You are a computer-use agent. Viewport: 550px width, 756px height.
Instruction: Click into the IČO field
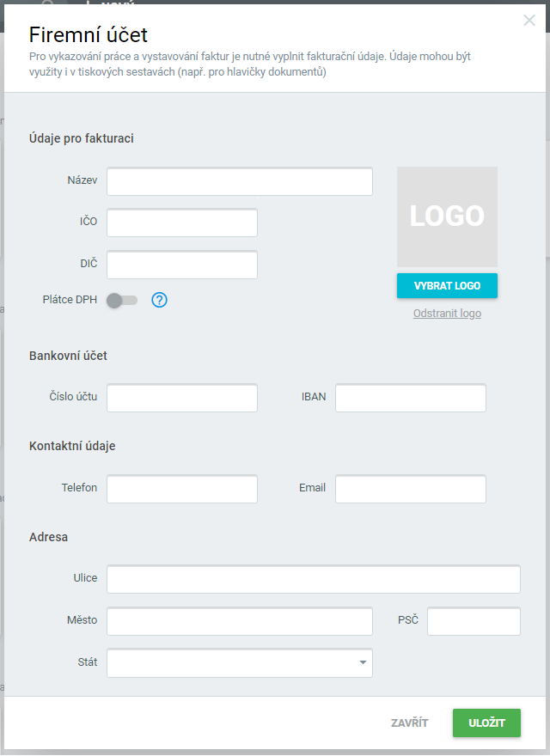pos(182,223)
